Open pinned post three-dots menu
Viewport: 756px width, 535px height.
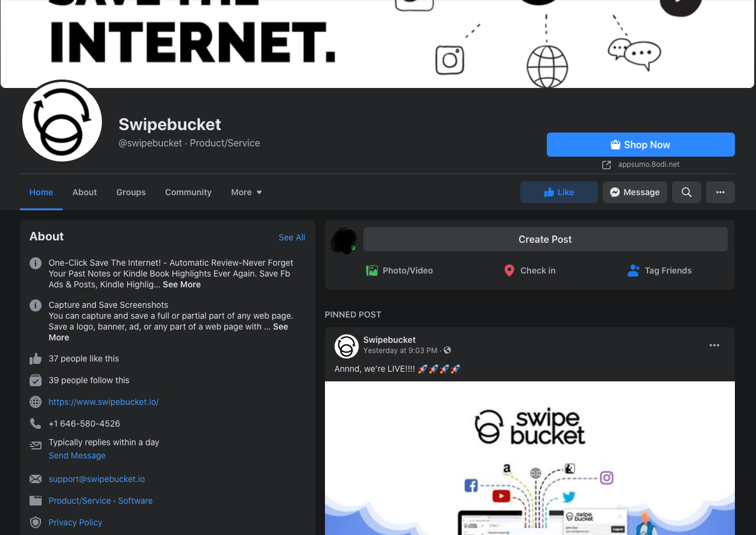[x=714, y=345]
